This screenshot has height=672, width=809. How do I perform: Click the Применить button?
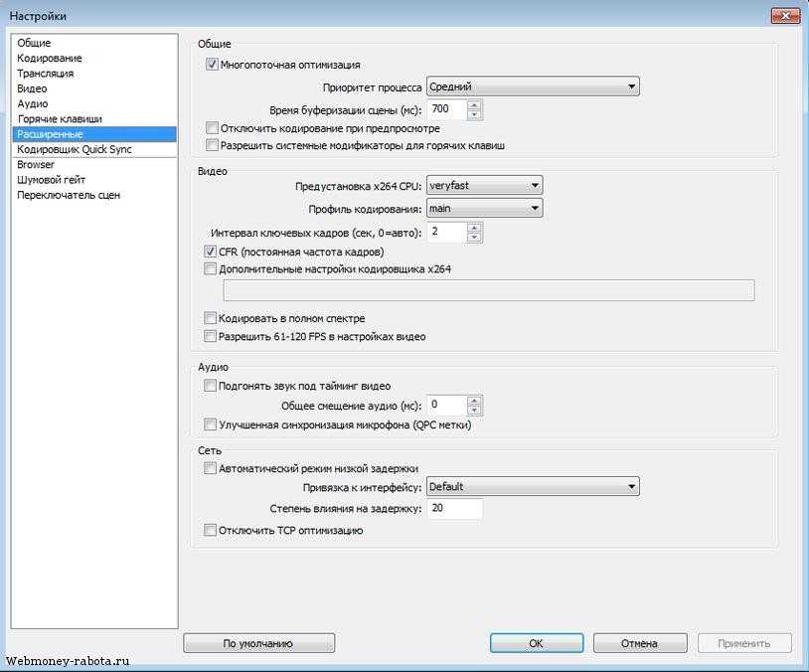744,643
